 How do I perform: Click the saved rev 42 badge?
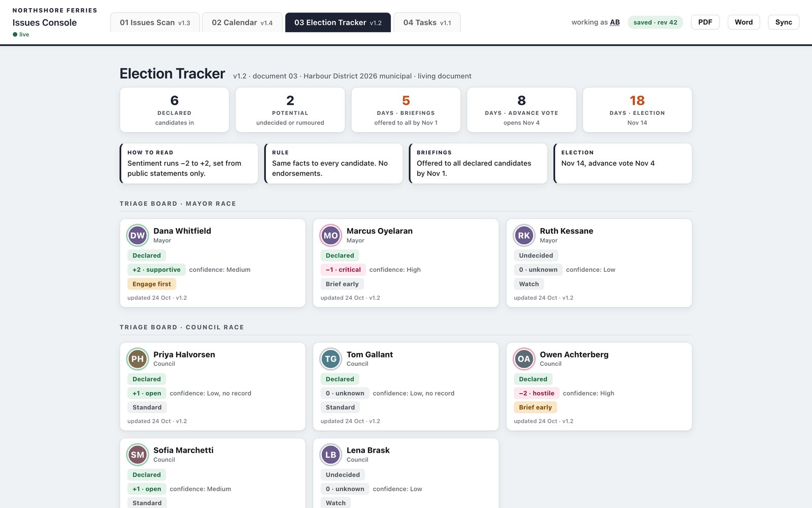655,22
